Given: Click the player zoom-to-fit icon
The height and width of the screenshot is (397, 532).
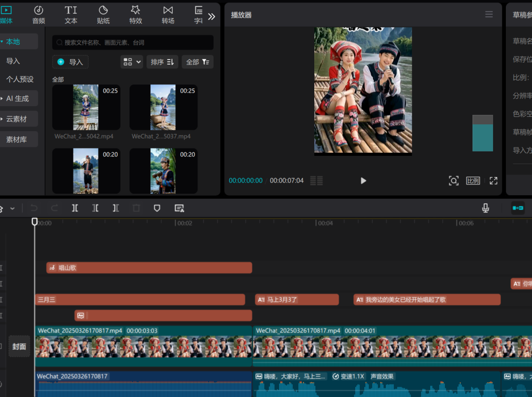Looking at the screenshot, I should 454,180.
